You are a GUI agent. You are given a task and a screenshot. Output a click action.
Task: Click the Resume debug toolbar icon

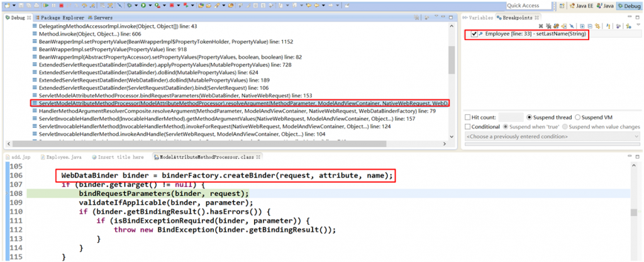tap(46, 6)
